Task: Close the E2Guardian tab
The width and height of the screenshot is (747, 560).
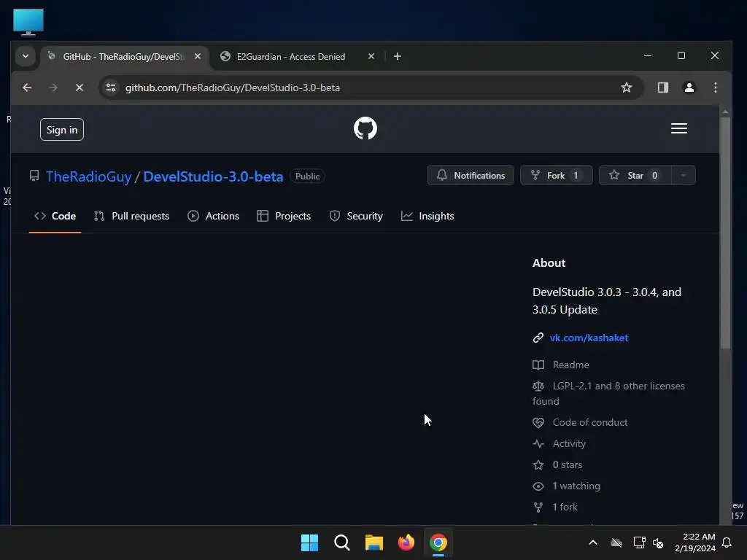Action: point(371,56)
